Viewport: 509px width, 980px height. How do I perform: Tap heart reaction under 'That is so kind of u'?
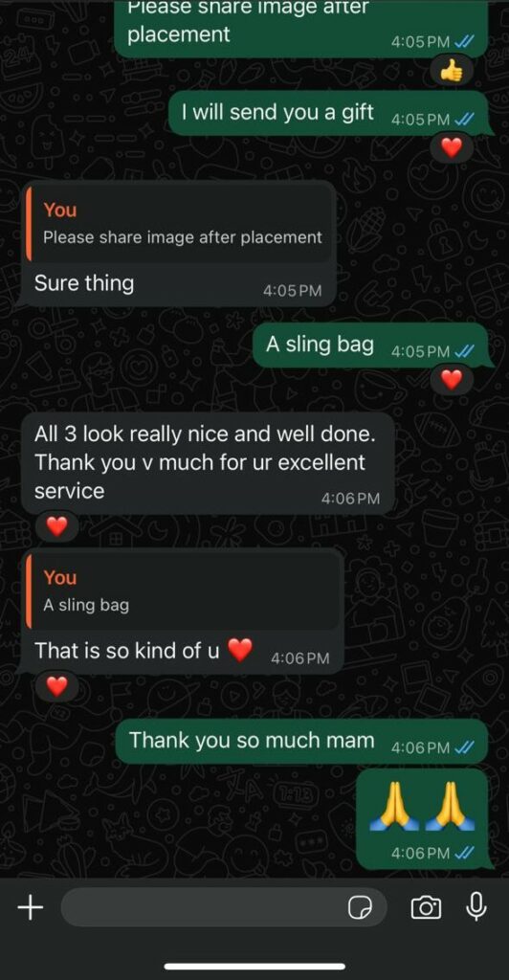coord(56,687)
